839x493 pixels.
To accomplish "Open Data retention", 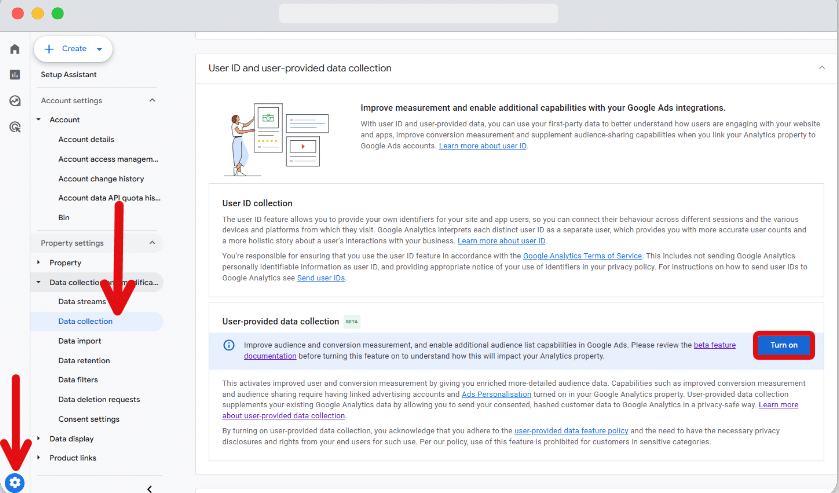I will (84, 360).
